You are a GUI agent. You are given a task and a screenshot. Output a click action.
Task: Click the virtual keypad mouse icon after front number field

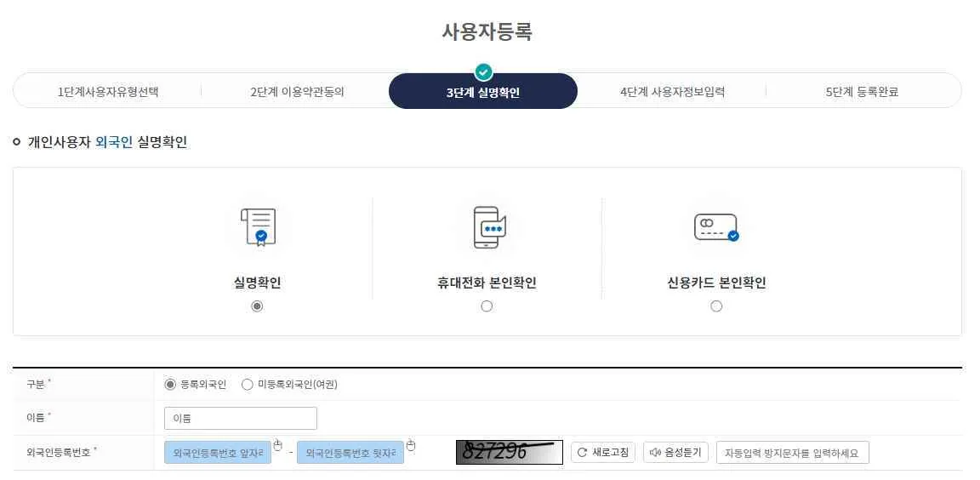[x=278, y=446]
